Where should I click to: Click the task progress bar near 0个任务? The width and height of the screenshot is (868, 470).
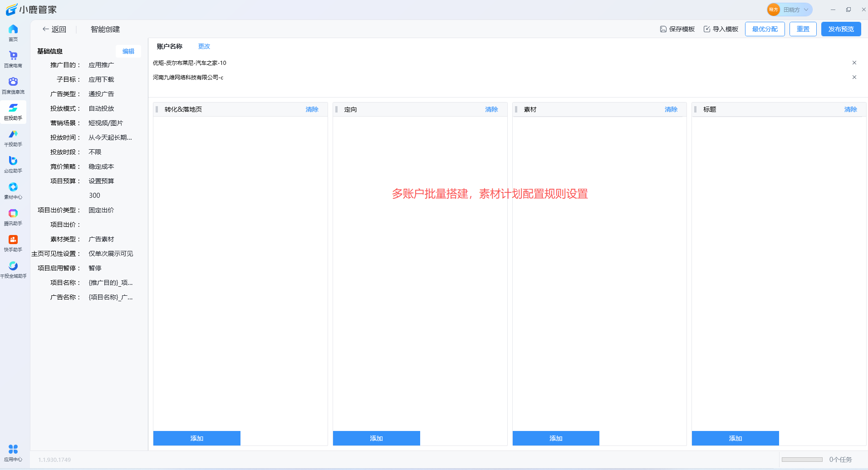[x=803, y=459]
